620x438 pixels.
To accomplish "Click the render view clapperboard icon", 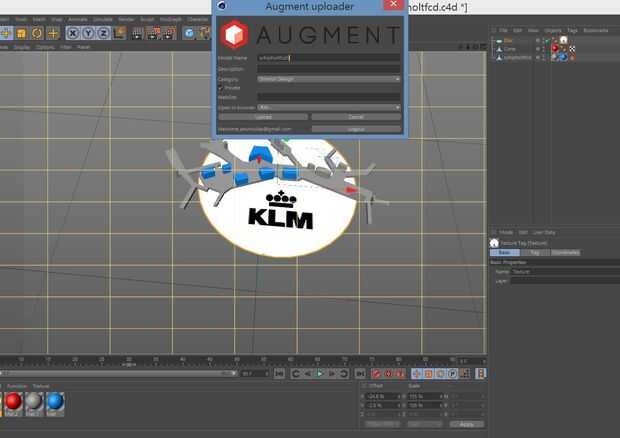I will click(137, 34).
